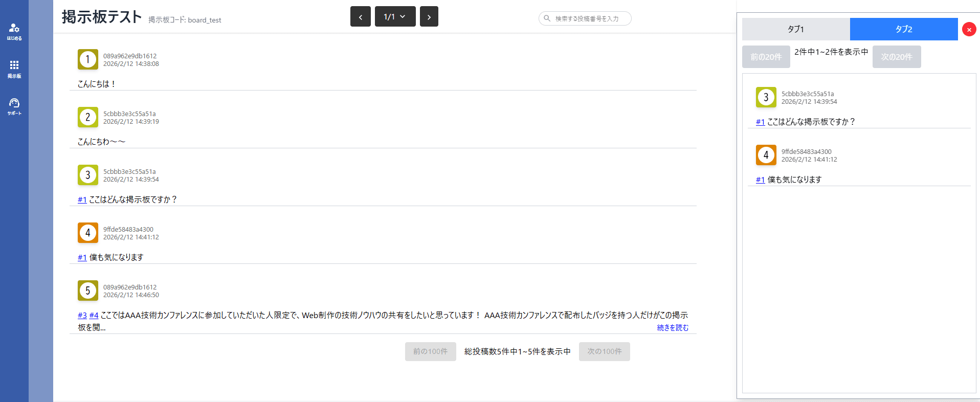Click user ID 5cbbb3e3c55a51a on post 2

click(x=129, y=114)
